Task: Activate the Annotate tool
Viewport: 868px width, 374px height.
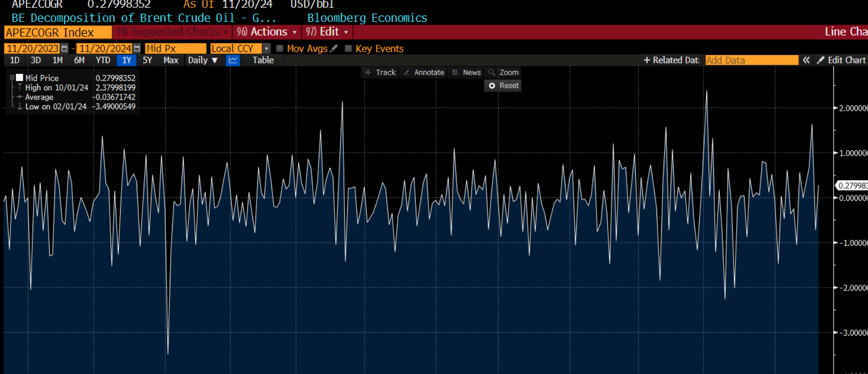Action: click(424, 72)
